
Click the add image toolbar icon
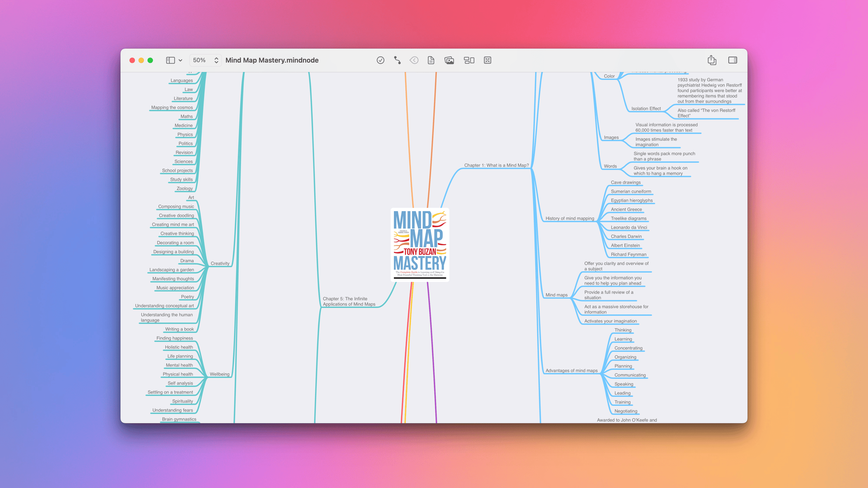[449, 60]
